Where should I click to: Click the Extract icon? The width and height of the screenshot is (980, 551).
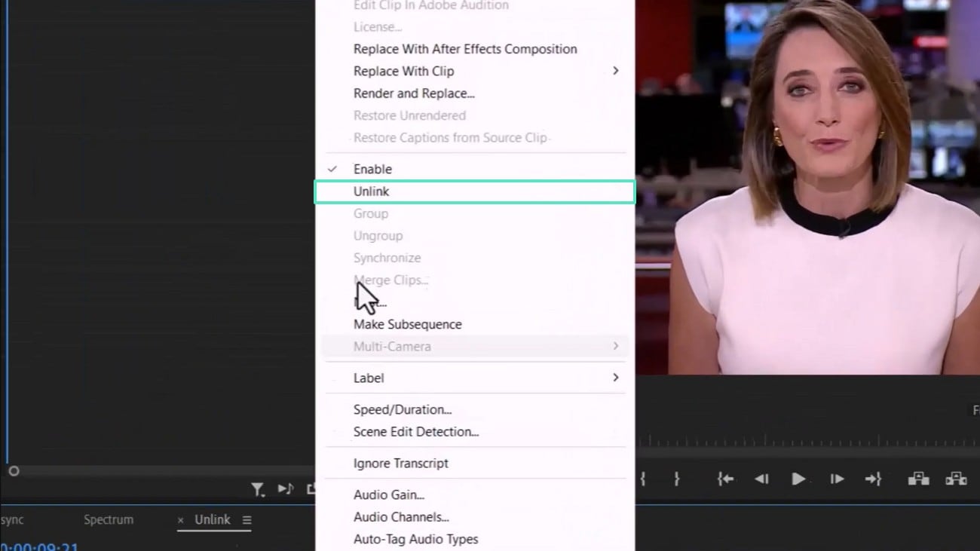(x=954, y=478)
